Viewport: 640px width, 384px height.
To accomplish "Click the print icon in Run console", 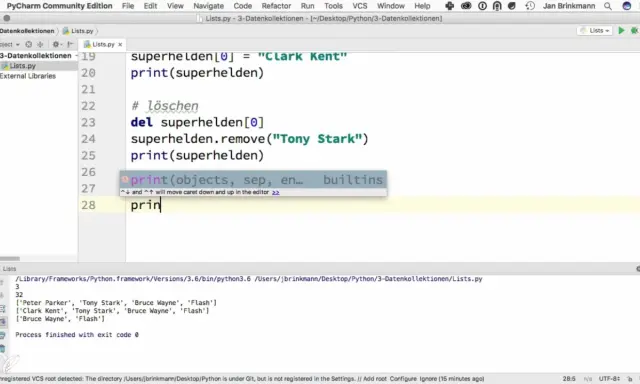I will [x=2, y=335].
